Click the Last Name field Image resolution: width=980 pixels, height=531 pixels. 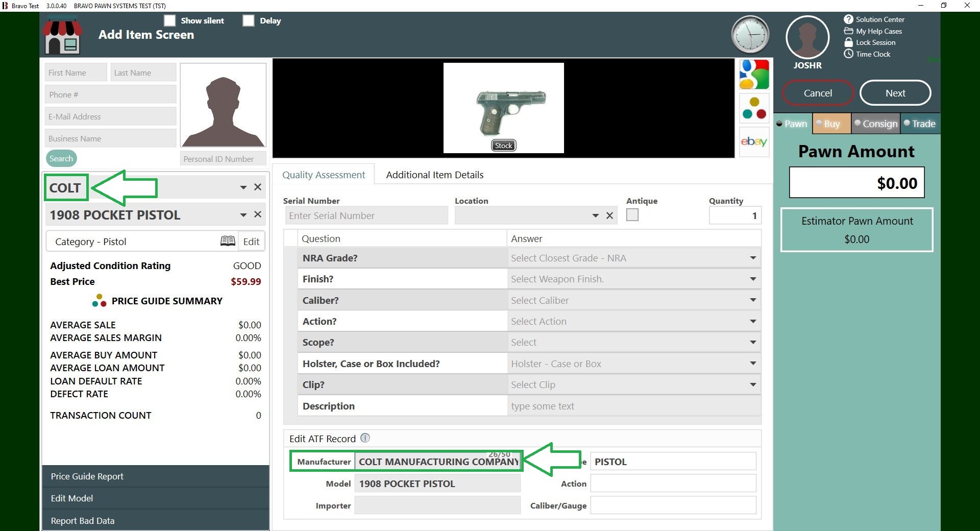click(143, 73)
